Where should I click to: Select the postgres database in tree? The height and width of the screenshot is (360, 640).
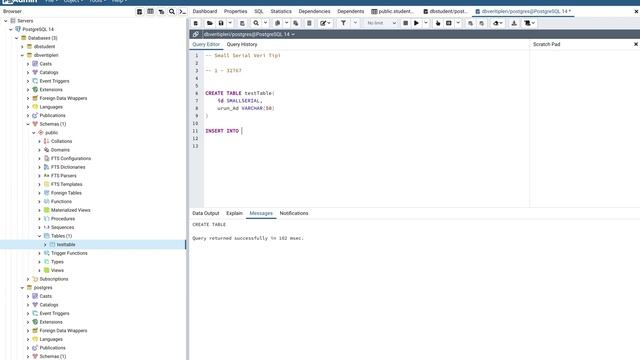[x=43, y=288]
